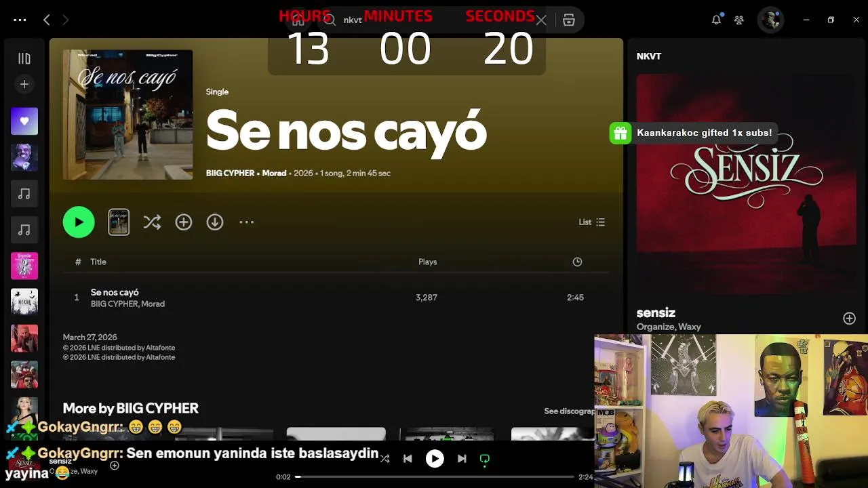
Task: Open the profile avatar menu
Action: pyautogui.click(x=770, y=20)
